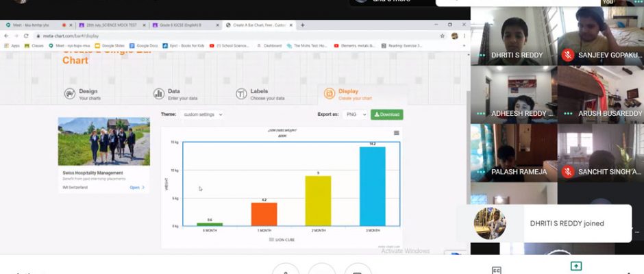Open the Google Docs bookmark
The image size is (644, 274).
144,46
